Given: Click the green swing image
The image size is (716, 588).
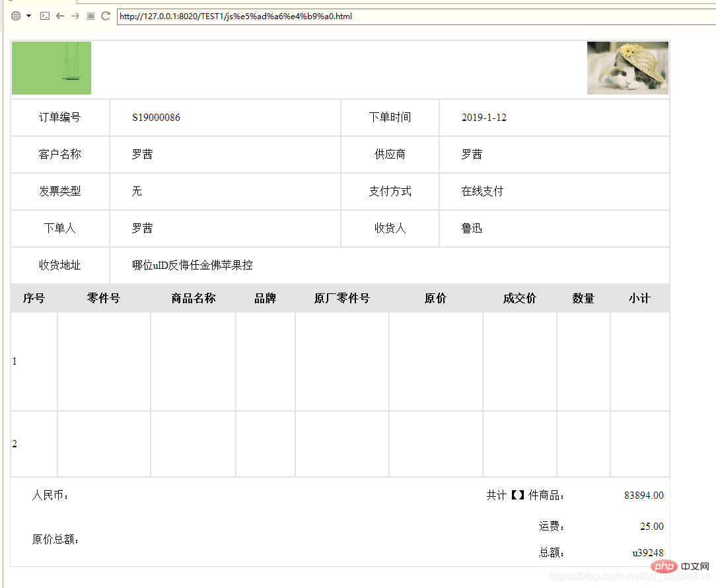Looking at the screenshot, I should point(52,68).
